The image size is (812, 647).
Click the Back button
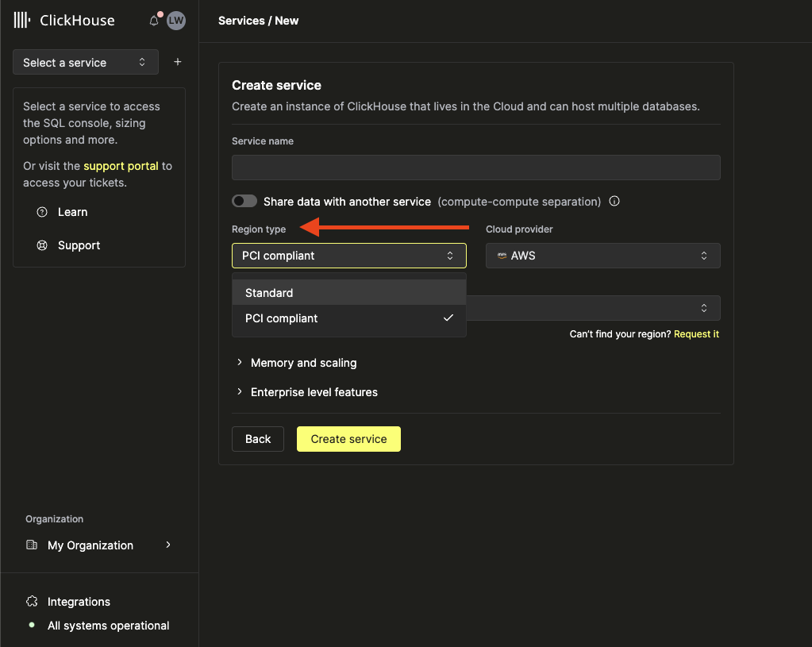pyautogui.click(x=258, y=439)
